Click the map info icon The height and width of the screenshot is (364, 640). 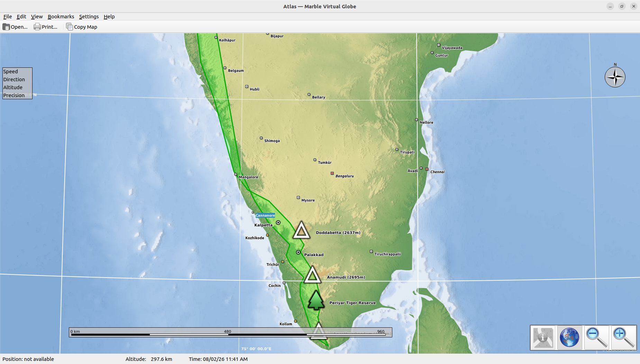point(543,337)
